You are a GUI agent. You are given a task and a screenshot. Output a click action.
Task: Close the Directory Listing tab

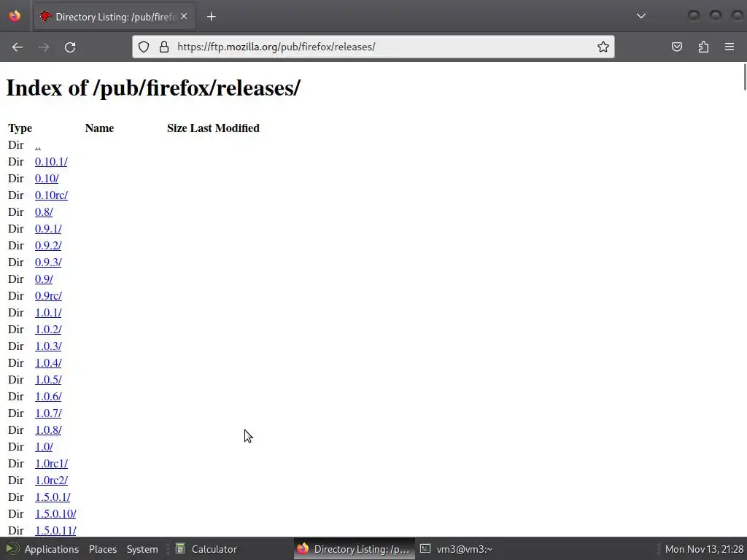[184, 16]
